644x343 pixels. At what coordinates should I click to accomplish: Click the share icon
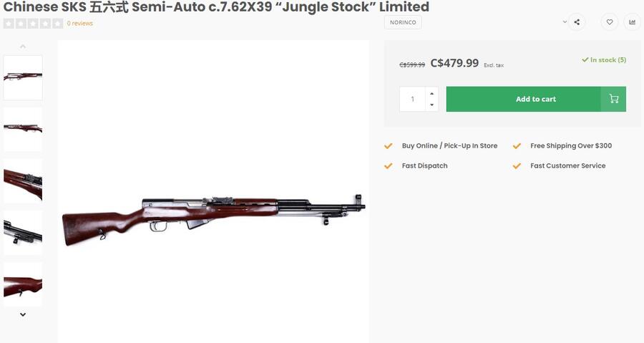[577, 22]
